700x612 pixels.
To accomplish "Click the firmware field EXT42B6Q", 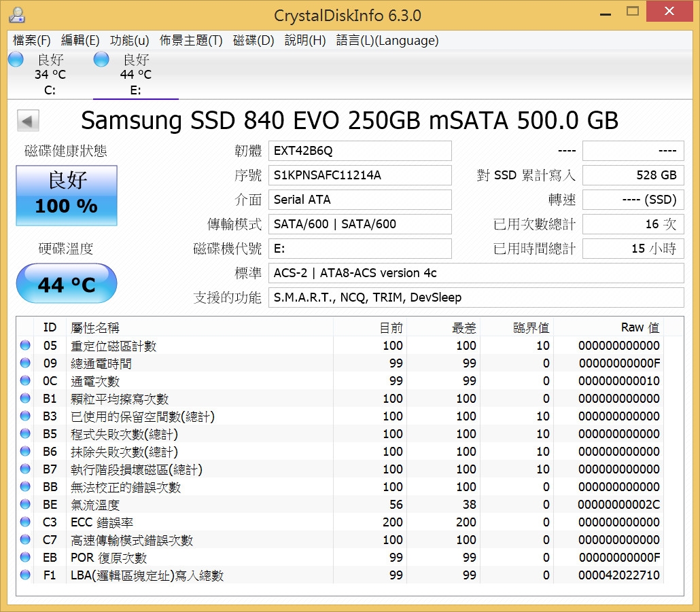I will click(x=360, y=151).
